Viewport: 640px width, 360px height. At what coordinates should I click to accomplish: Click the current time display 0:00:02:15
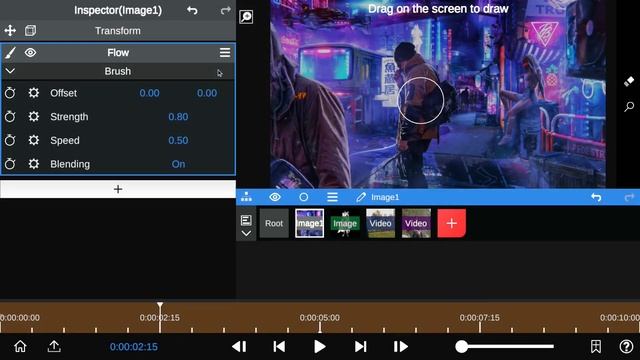(x=133, y=347)
